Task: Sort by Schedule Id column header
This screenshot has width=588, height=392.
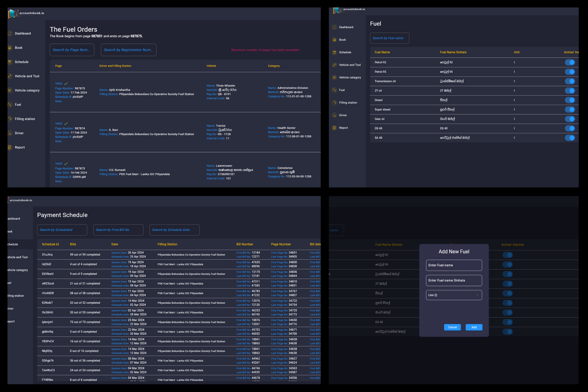Action: (x=50, y=244)
